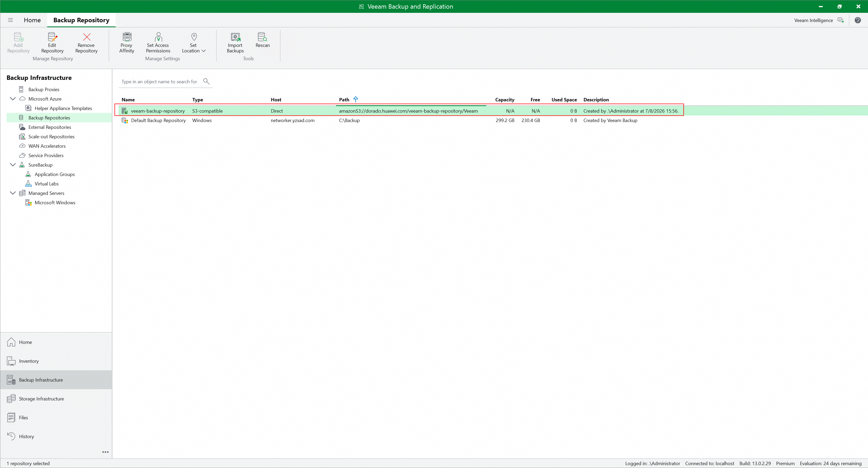Sort by the Capacity column header

[505, 100]
